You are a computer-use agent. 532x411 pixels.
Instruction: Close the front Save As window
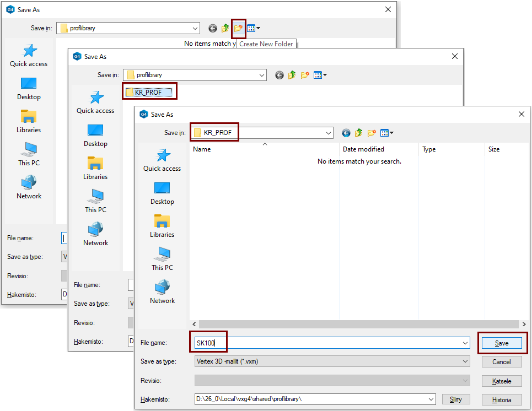pyautogui.click(x=522, y=114)
